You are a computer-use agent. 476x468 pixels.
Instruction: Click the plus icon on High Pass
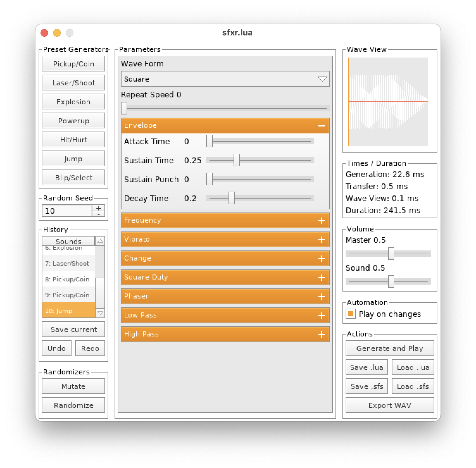pos(321,334)
